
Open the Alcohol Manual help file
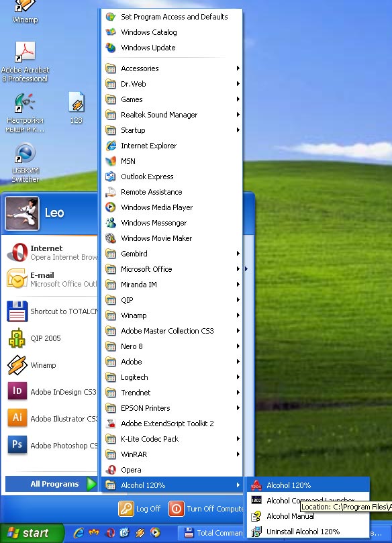point(307,516)
